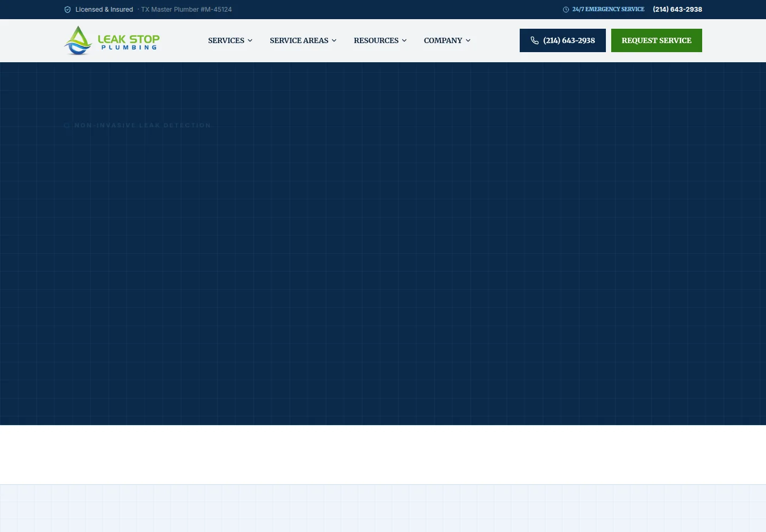The image size is (766, 532).
Task: Click the 24/7 Emergency Service text
Action: (608, 10)
